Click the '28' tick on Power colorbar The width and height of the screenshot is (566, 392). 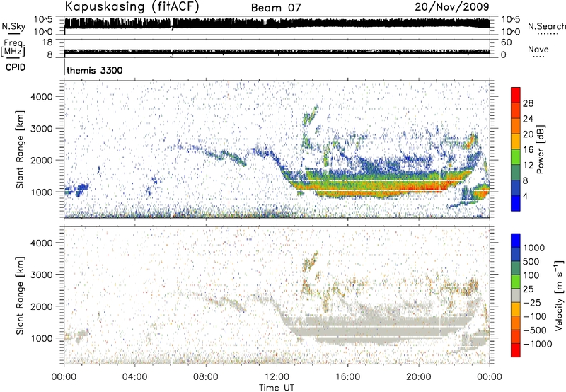[528, 103]
